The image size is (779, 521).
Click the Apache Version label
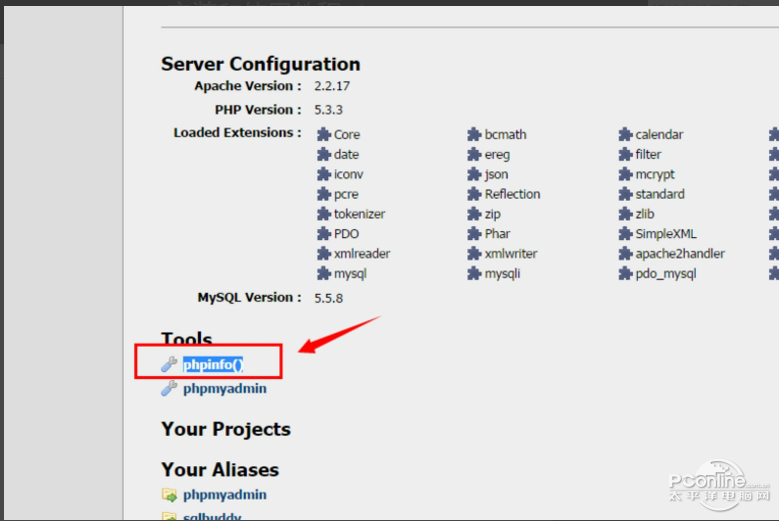click(248, 86)
